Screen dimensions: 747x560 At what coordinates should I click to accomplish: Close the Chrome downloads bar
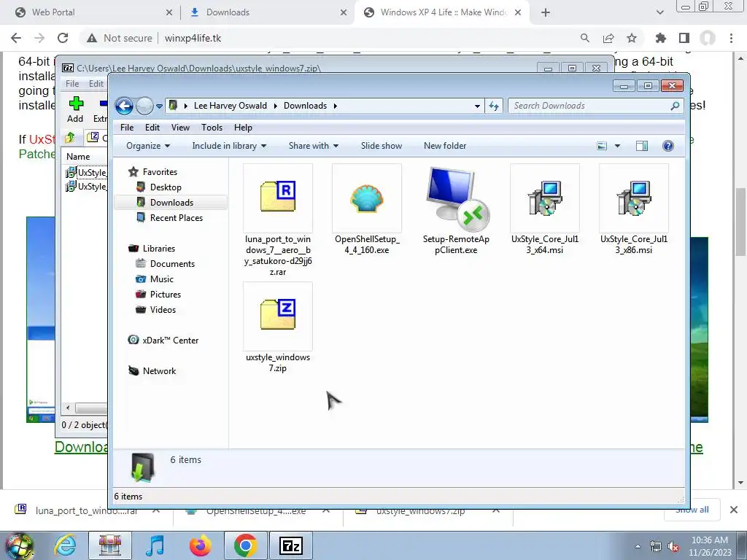[734, 510]
